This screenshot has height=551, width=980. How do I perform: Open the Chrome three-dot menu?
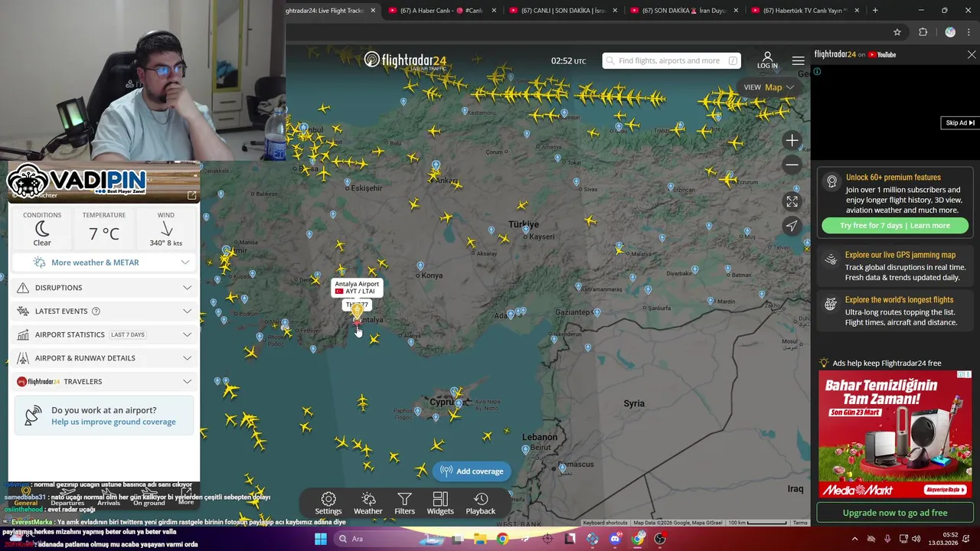coord(969,32)
